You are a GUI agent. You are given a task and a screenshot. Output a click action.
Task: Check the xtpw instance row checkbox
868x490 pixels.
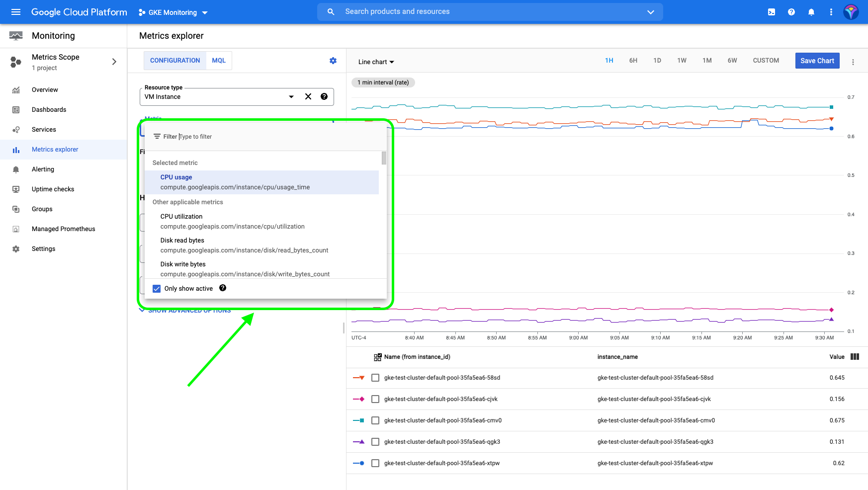[x=375, y=463]
